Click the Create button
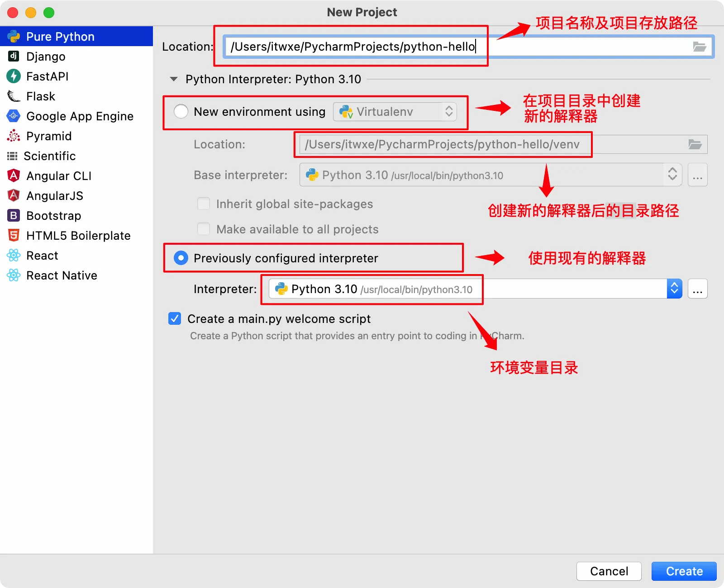The height and width of the screenshot is (588, 724). (x=684, y=571)
